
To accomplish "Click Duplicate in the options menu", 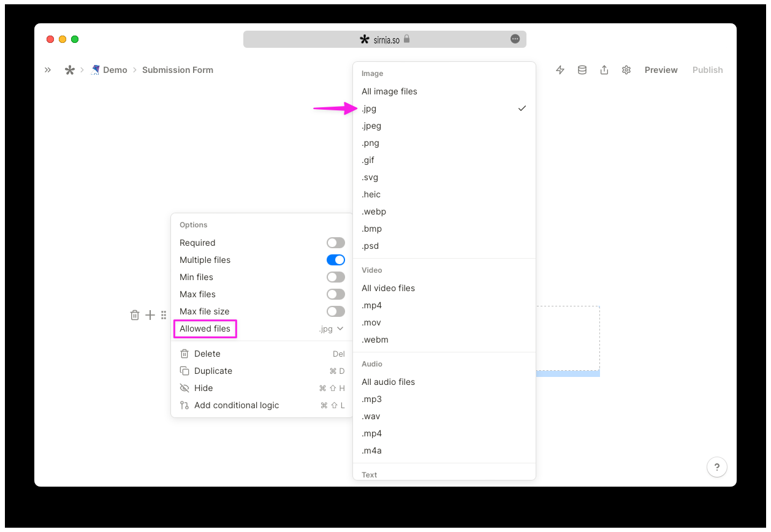I will click(262, 371).
